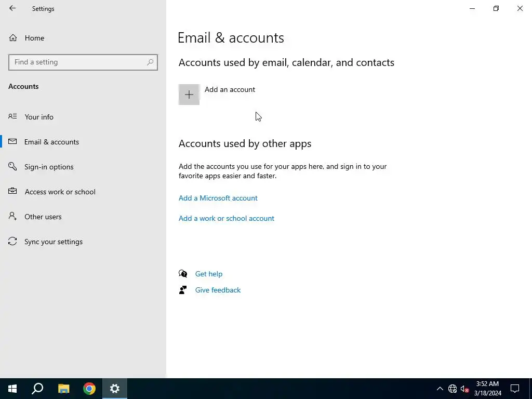
Task: Click the person-plus icon for Other users
Action: click(x=12, y=216)
